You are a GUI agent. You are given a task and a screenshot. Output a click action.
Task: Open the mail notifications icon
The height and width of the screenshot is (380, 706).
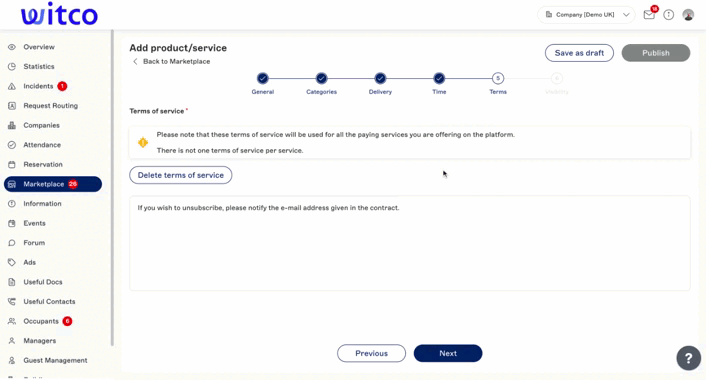tap(648, 15)
